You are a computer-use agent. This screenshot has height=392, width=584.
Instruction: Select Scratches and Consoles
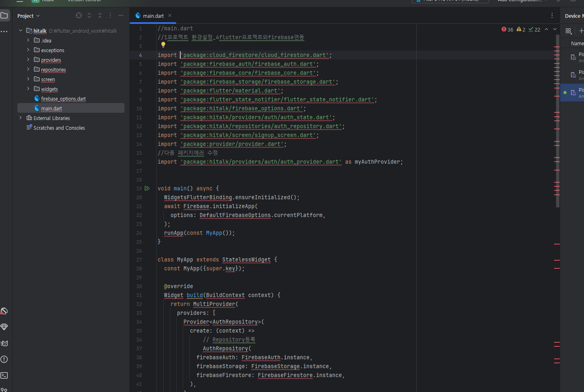[59, 128]
